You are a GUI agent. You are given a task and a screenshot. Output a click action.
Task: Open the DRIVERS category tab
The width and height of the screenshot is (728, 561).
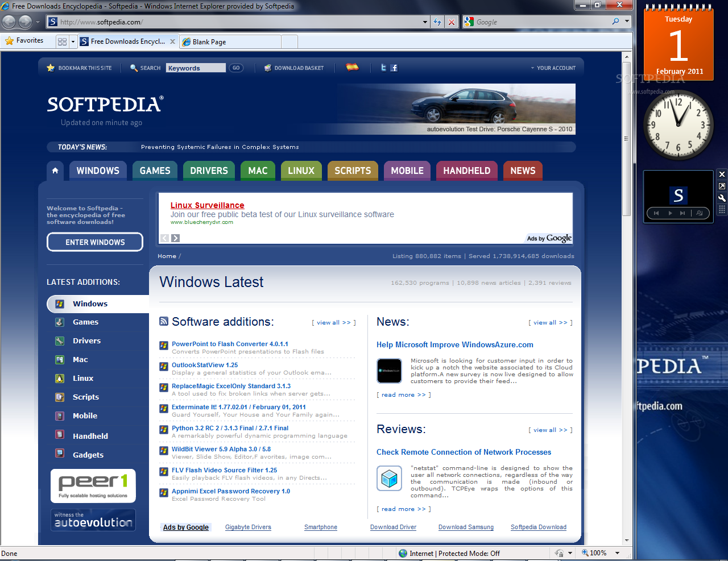click(x=209, y=171)
